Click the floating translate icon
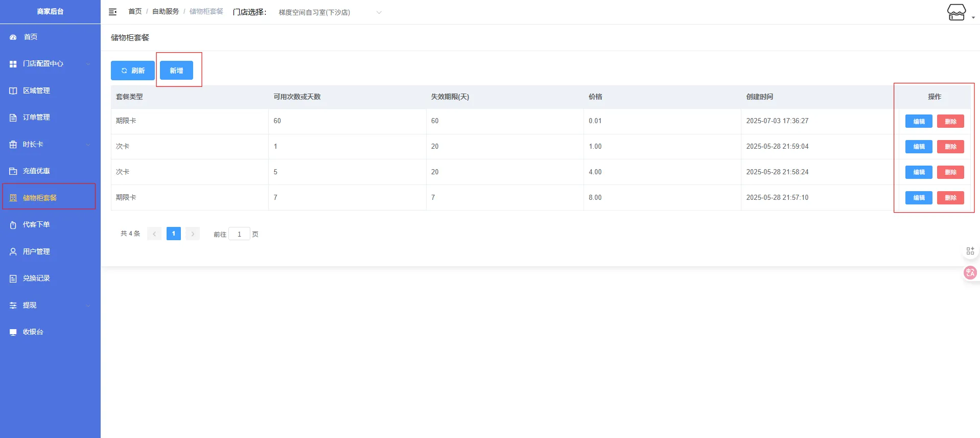Image resolution: width=980 pixels, height=438 pixels. point(970,273)
